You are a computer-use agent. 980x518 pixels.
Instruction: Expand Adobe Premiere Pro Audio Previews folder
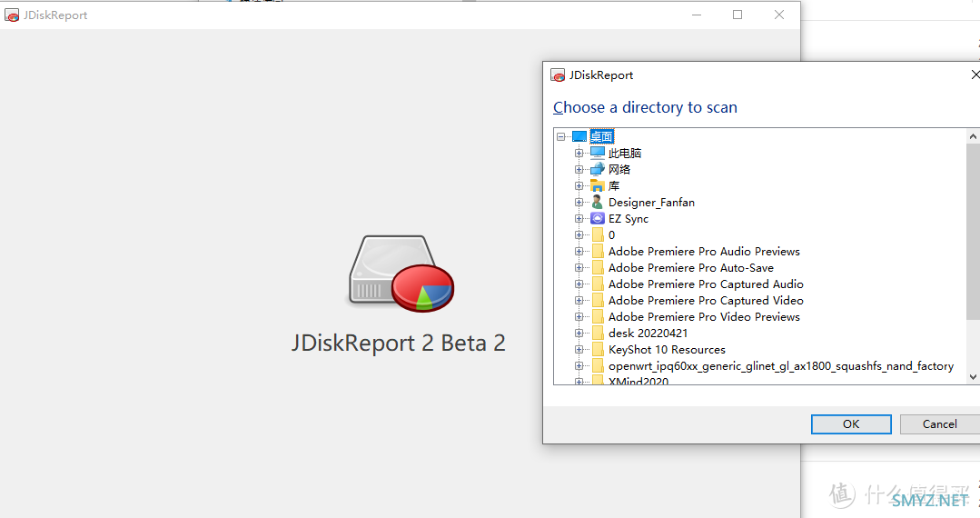pos(579,251)
